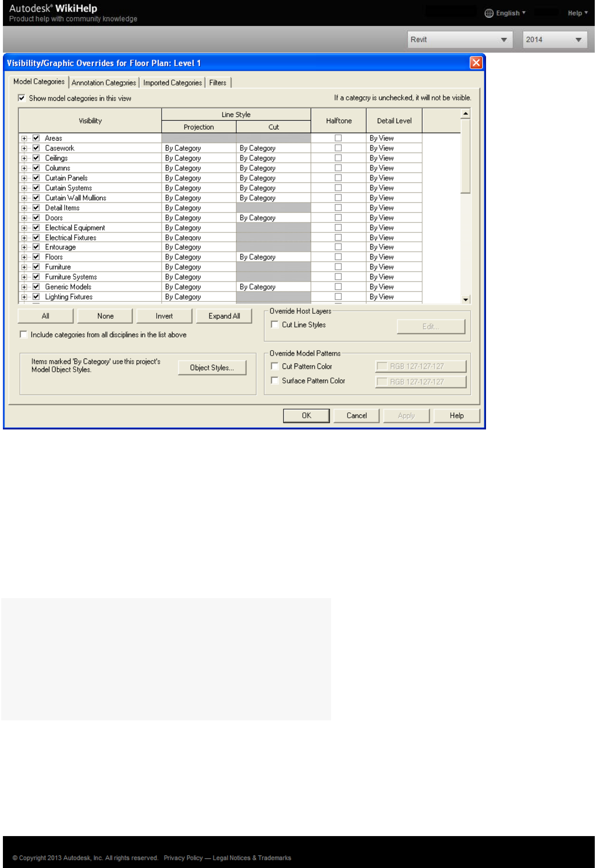Expand the Areas category
This screenshot has width=595, height=868.
coord(24,138)
